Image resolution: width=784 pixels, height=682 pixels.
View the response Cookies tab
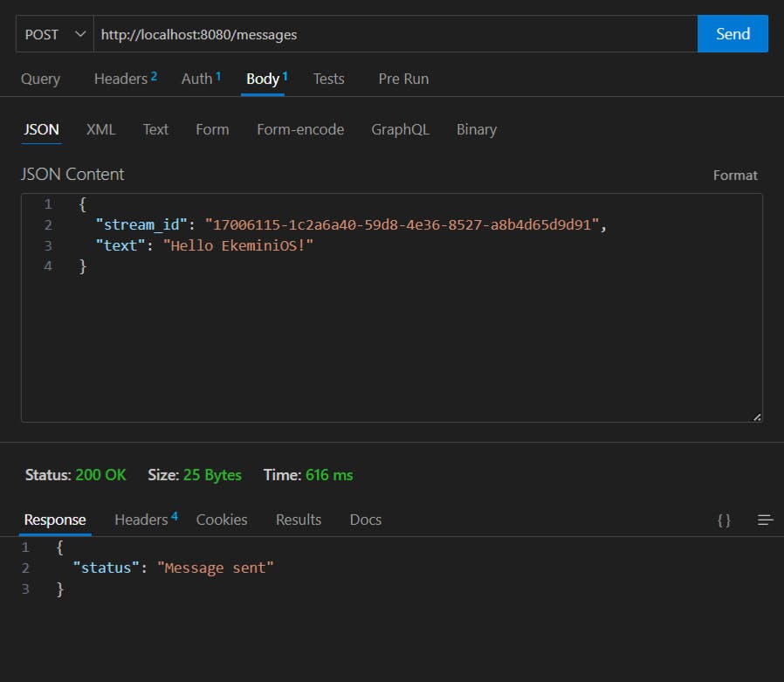tap(222, 520)
